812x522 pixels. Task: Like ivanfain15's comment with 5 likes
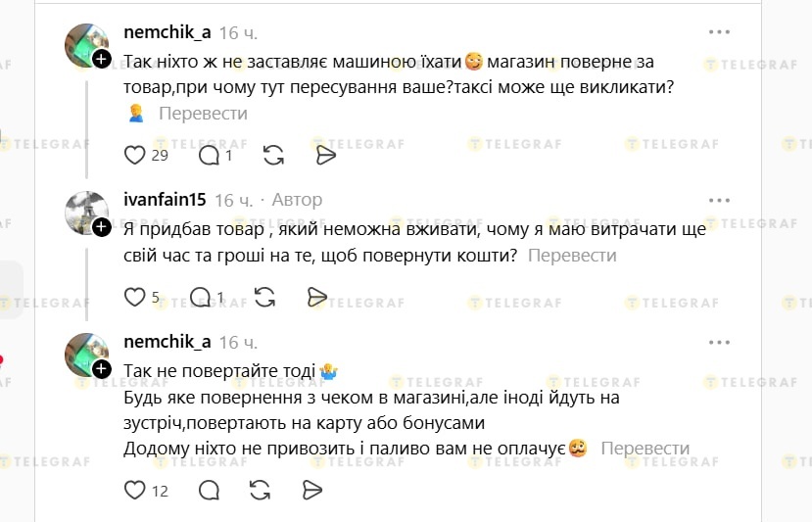(135, 297)
